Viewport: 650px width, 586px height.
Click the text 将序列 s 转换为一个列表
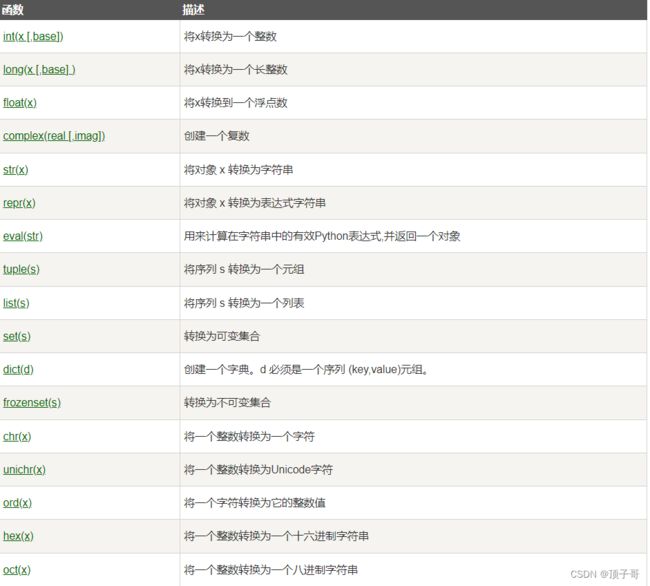244,303
